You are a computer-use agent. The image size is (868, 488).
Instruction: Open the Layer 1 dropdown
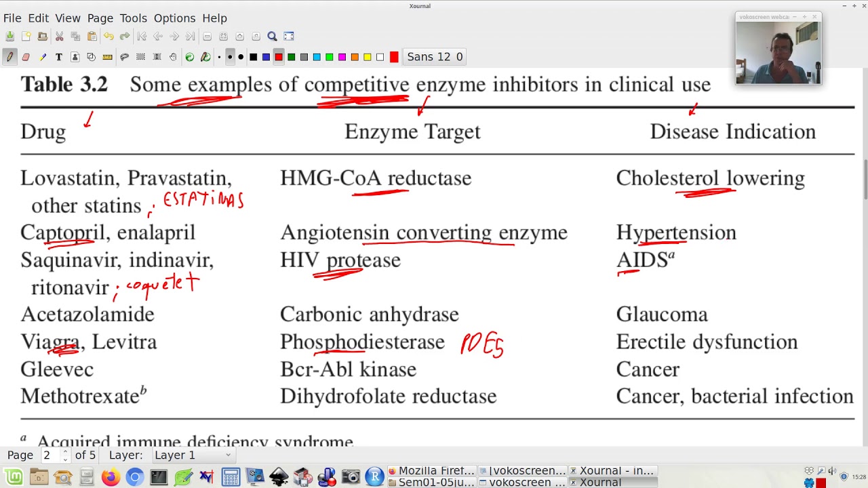click(193, 455)
